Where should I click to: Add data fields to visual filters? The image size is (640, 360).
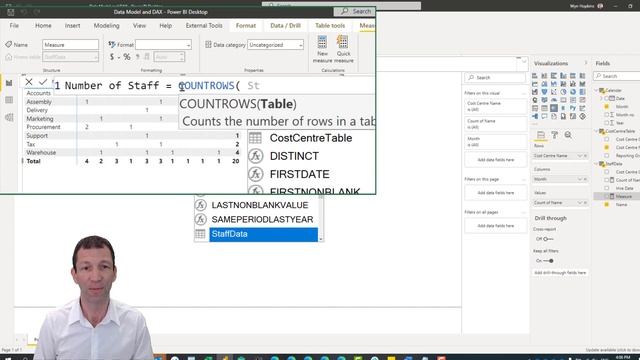[496, 160]
